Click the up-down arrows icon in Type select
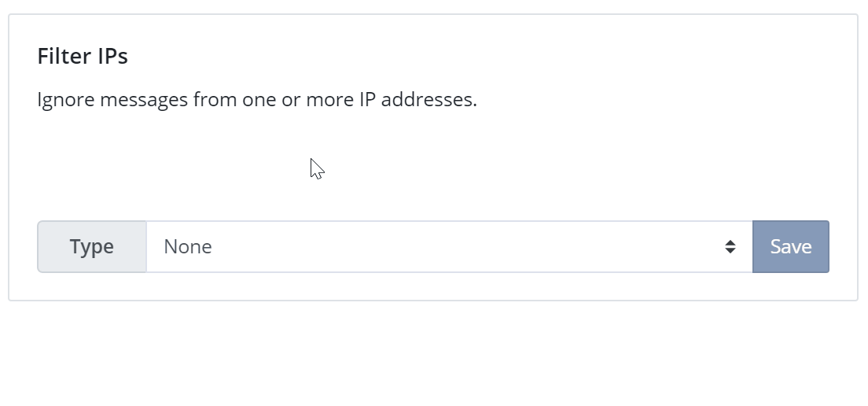This screenshot has height=406, width=868. [x=730, y=247]
